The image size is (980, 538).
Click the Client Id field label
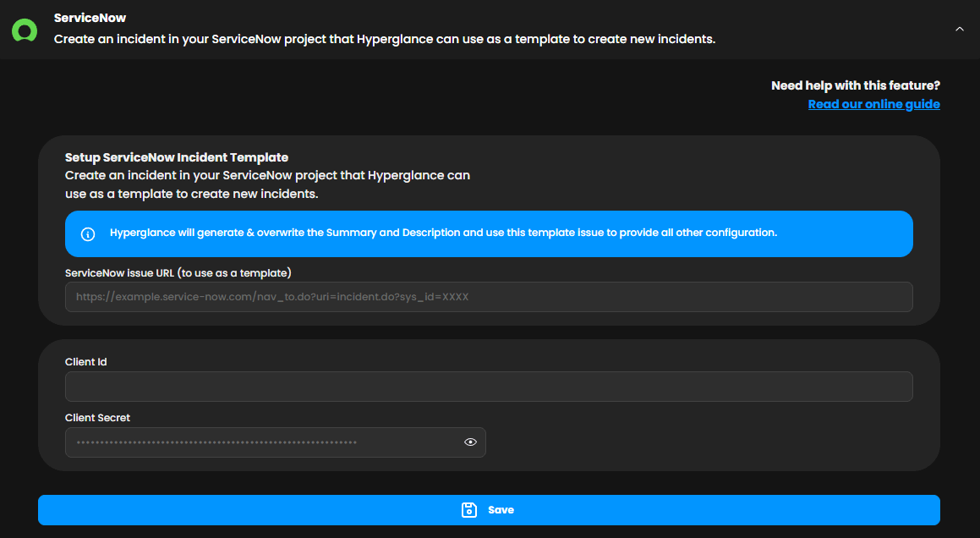pos(86,362)
